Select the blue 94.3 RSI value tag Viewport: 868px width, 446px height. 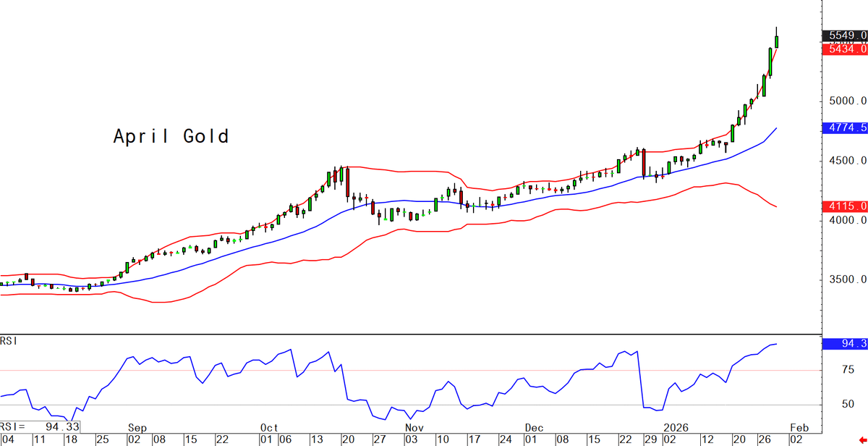click(844, 344)
